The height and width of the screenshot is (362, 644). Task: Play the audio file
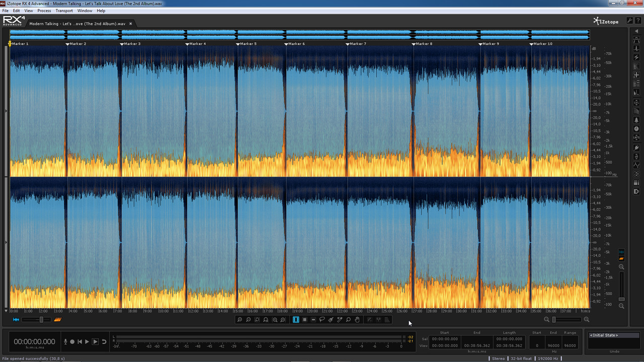[x=87, y=342]
